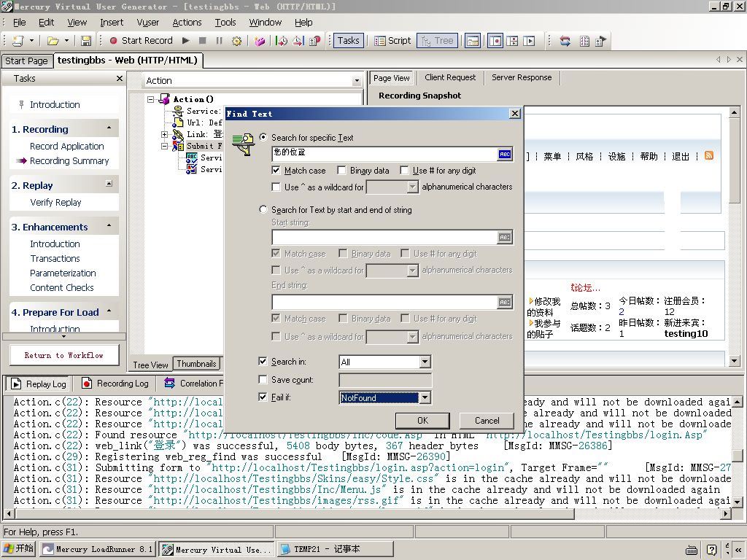This screenshot has height=560, width=747.
Task: Click the output window icon right of Tree
Action: point(473,41)
